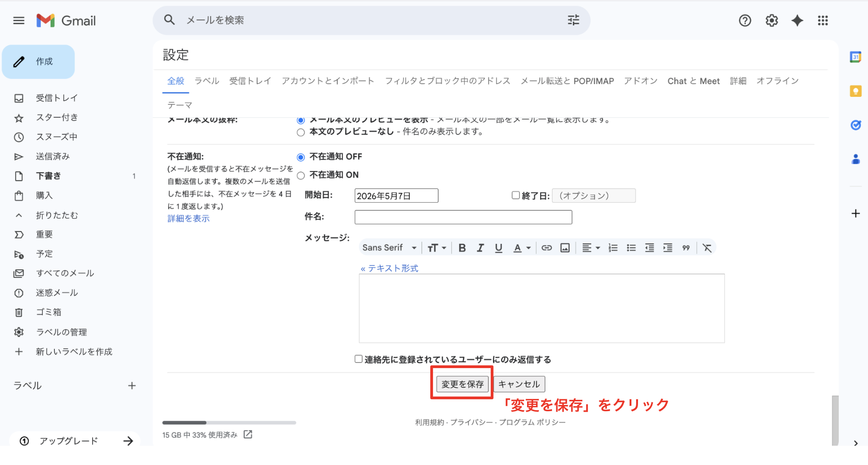Switch to テキスト形式 link

(x=389, y=268)
